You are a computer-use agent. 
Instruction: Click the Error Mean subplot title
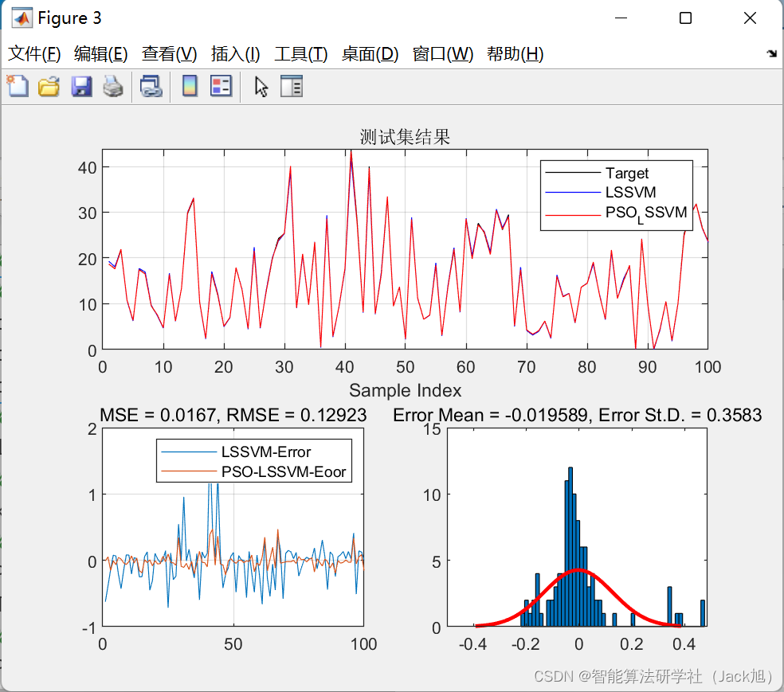tap(578, 415)
